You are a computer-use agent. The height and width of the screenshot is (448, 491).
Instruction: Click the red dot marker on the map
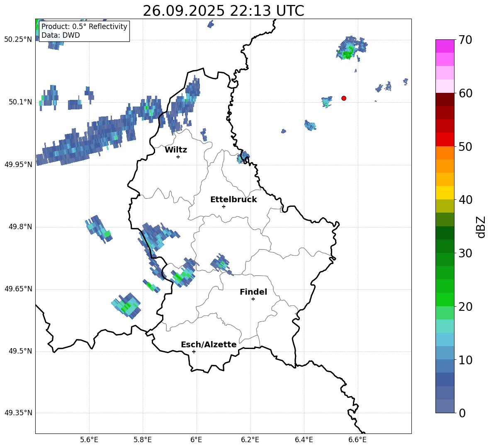[x=344, y=98]
